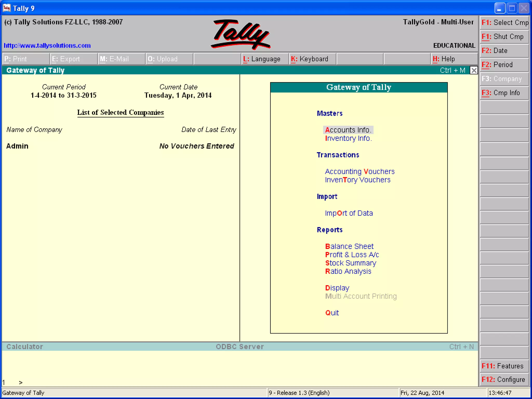Click Quit in Gateway menu
The width and height of the screenshot is (532, 399).
[332, 313]
